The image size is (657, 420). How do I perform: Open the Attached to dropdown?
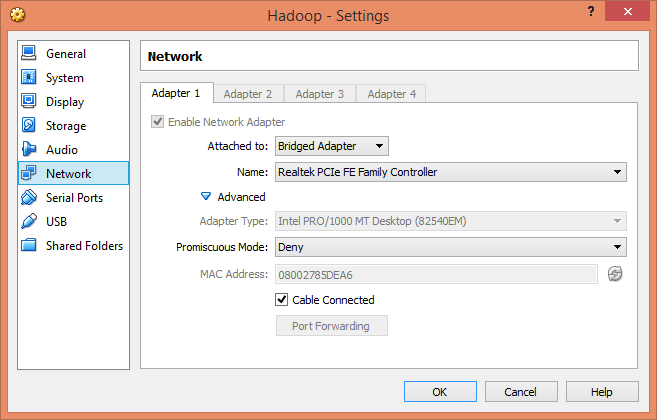pyautogui.click(x=332, y=146)
